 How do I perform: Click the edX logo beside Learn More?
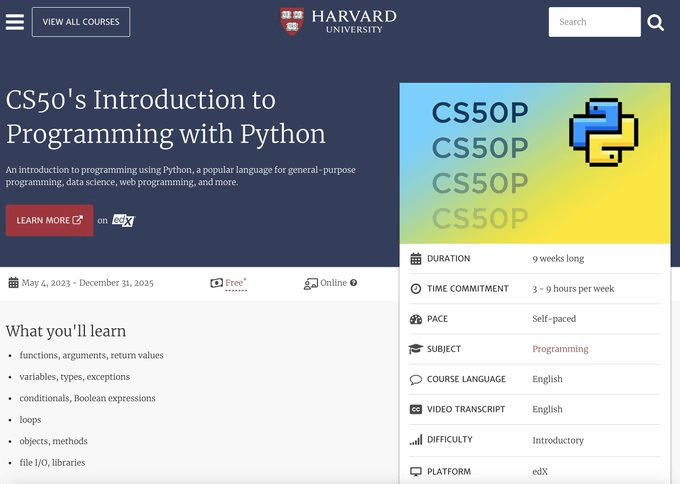tap(124, 220)
